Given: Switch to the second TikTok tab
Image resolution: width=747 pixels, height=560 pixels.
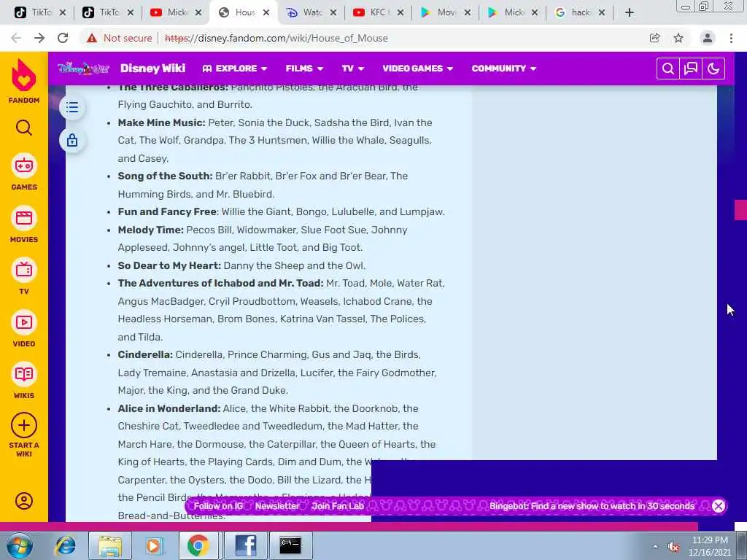Looking at the screenshot, I should [108, 12].
